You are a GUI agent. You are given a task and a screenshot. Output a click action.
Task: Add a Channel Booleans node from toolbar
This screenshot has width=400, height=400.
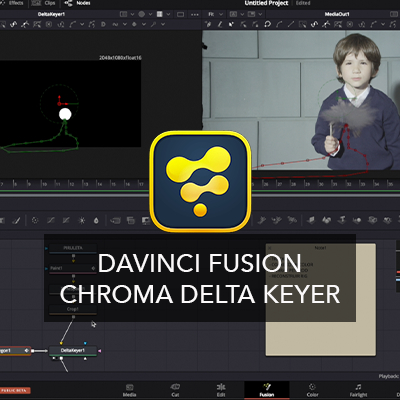point(131,220)
